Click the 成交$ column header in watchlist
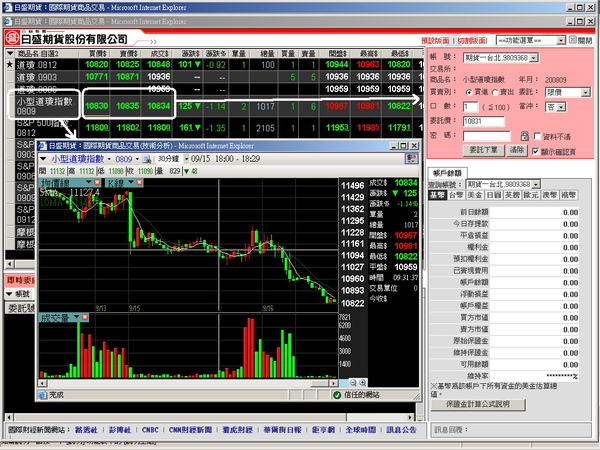 tap(159, 53)
